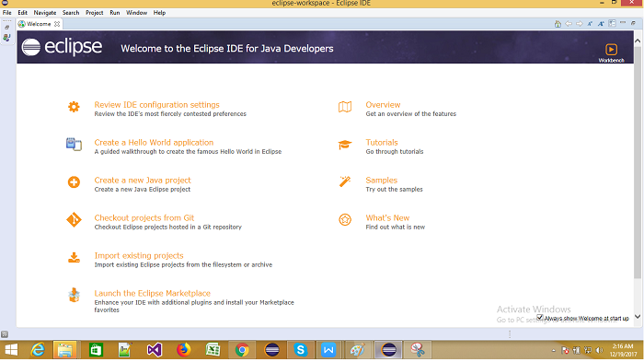
Task: Open Import existing projects link
Action: click(x=139, y=256)
